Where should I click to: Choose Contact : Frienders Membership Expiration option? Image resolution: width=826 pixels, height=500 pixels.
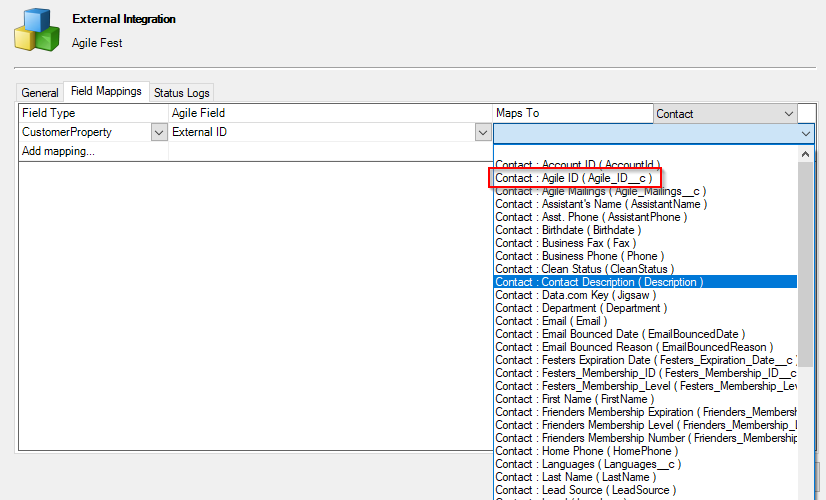(645, 412)
